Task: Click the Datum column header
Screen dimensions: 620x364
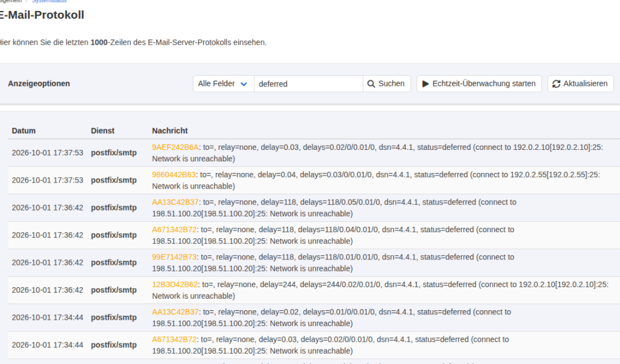Action: 24,131
